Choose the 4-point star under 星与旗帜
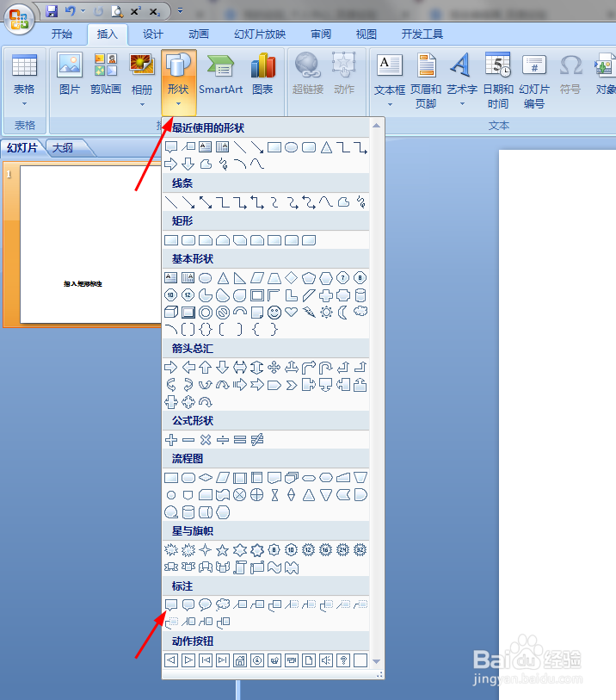The image size is (616, 700). click(x=205, y=550)
